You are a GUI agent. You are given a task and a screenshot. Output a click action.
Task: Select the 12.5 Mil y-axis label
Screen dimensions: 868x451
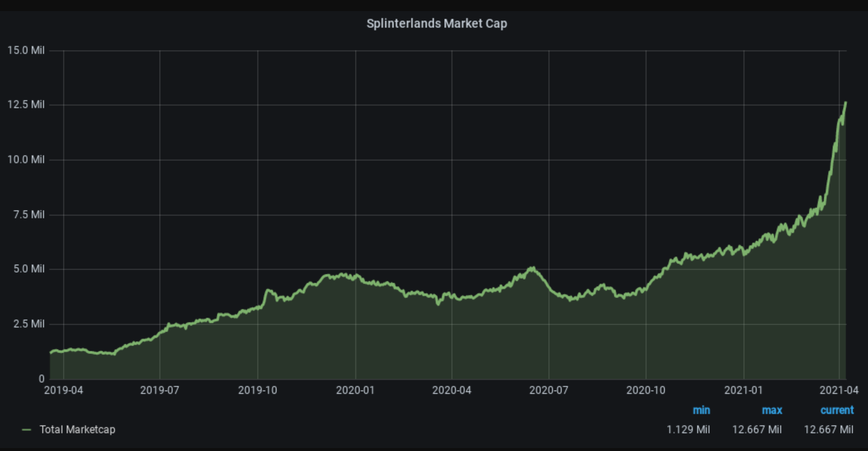(x=26, y=105)
